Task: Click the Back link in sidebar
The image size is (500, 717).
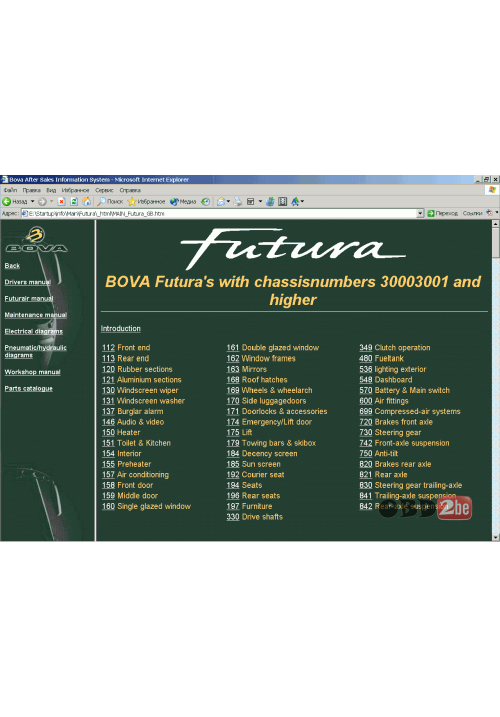Action: (x=12, y=266)
